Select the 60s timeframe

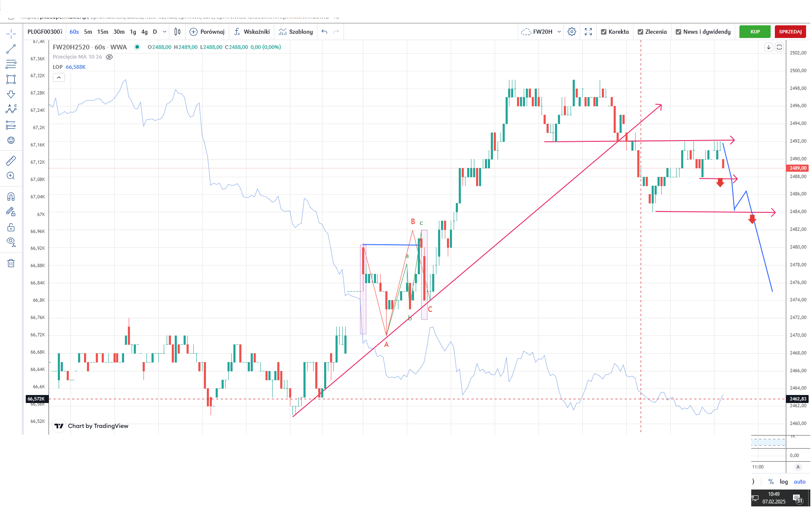[x=74, y=32]
